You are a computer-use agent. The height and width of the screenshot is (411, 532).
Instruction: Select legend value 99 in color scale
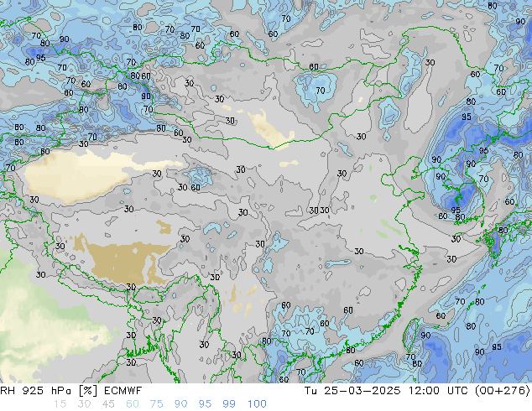click(229, 404)
